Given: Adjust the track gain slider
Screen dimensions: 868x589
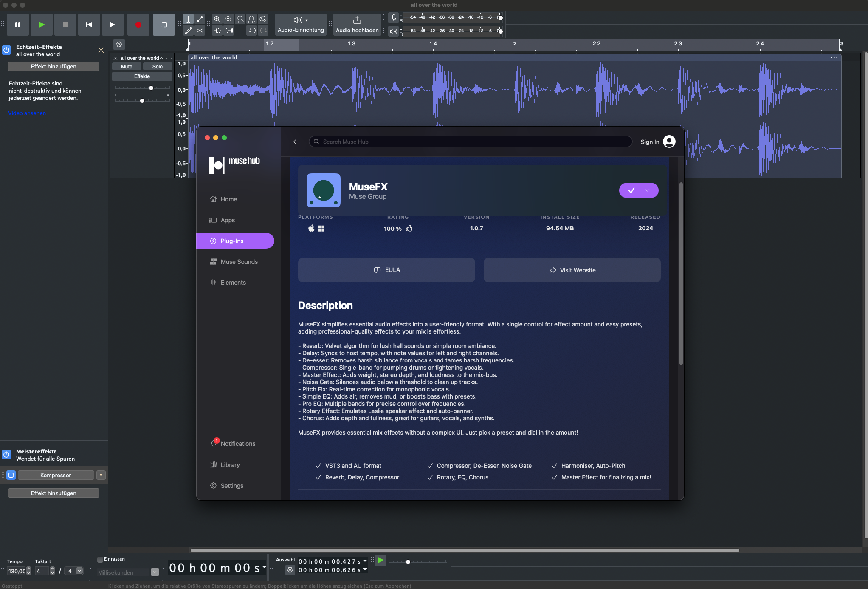Looking at the screenshot, I should [151, 88].
